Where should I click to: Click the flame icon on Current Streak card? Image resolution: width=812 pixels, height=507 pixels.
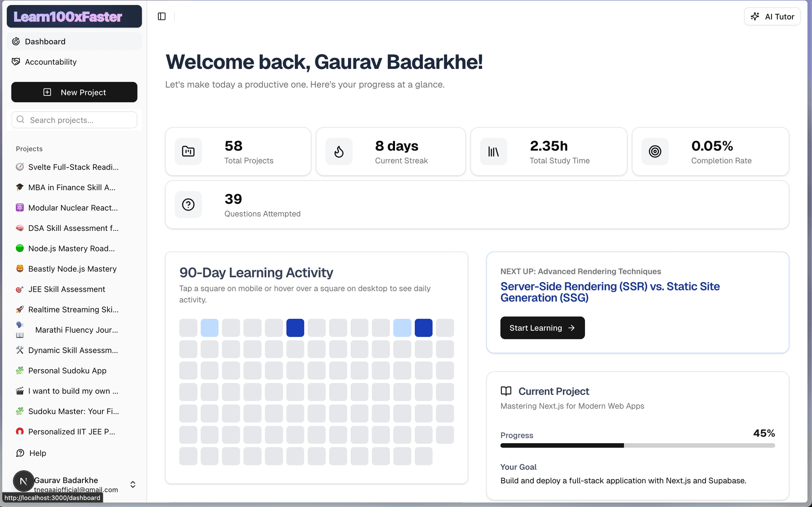point(339,151)
